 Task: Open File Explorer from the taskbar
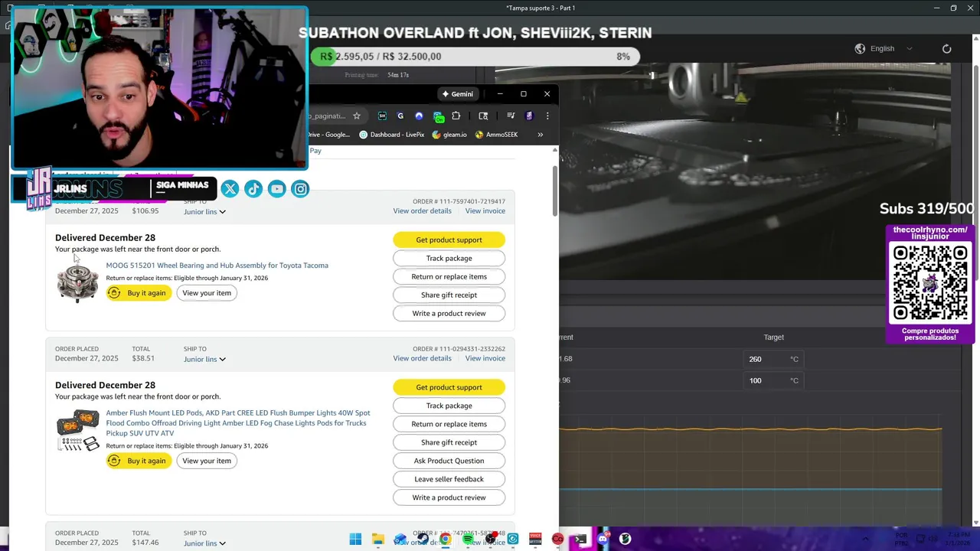pyautogui.click(x=378, y=539)
